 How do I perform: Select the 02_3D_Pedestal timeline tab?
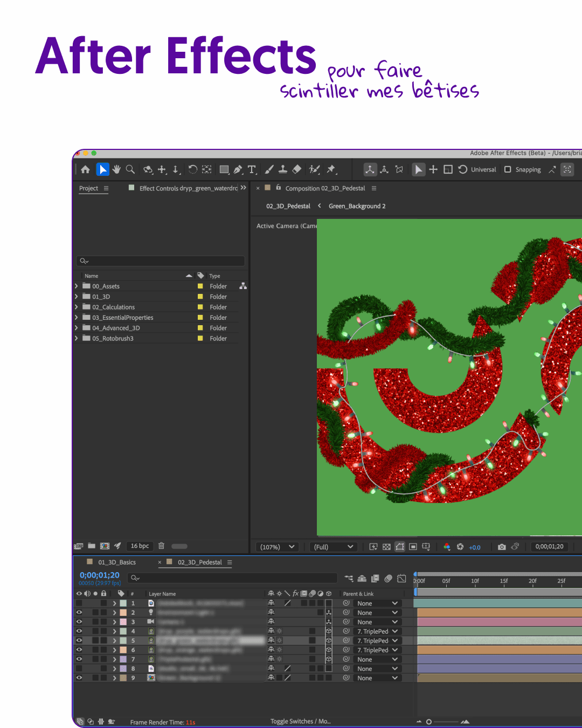199,562
